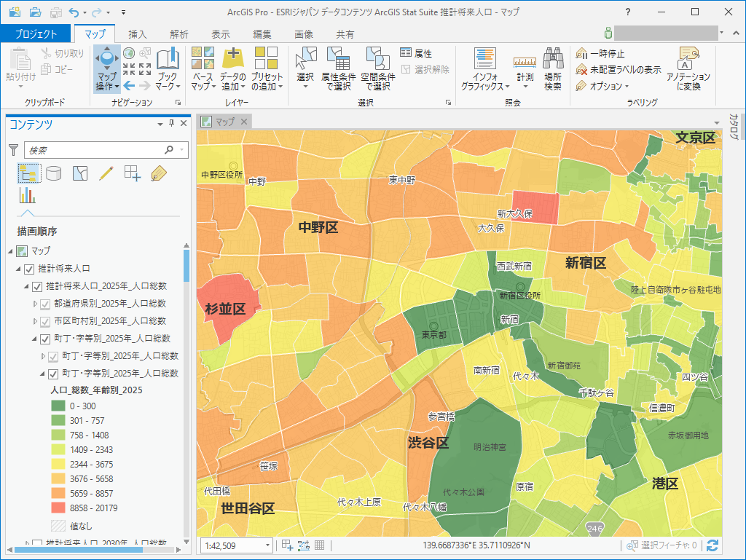Open the プロジェクト (Project) tab
Image resolution: width=746 pixels, height=560 pixels.
coord(36,34)
